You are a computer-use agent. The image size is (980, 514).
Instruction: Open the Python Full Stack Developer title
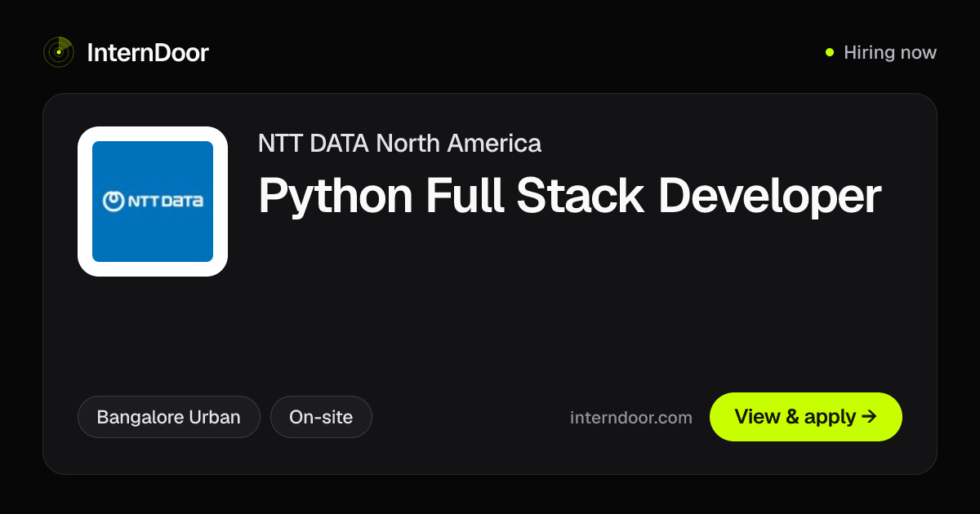click(x=569, y=196)
